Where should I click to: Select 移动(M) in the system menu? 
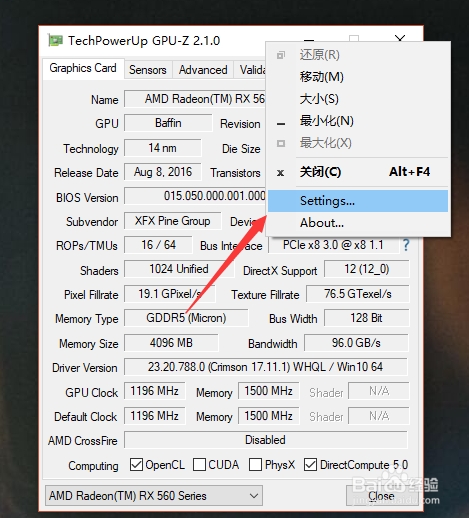pos(358,77)
